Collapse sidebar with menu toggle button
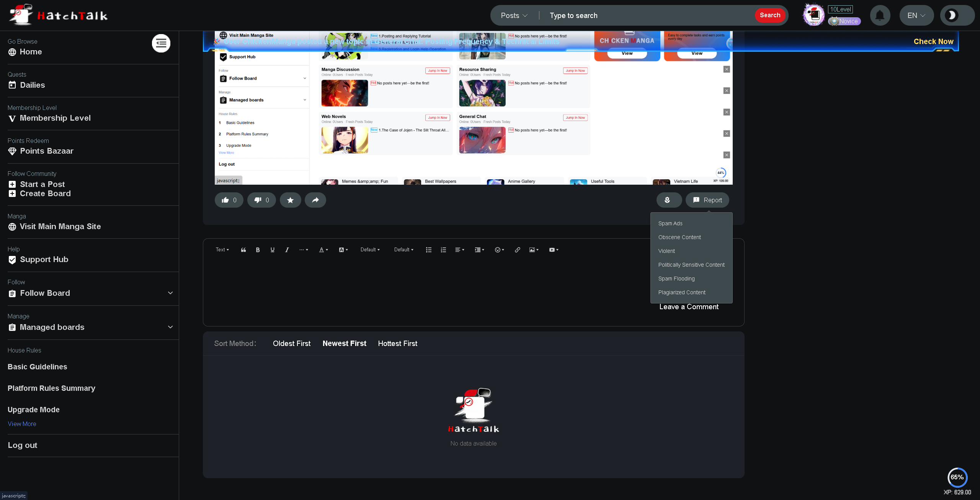The height and width of the screenshot is (500, 980). [x=161, y=43]
